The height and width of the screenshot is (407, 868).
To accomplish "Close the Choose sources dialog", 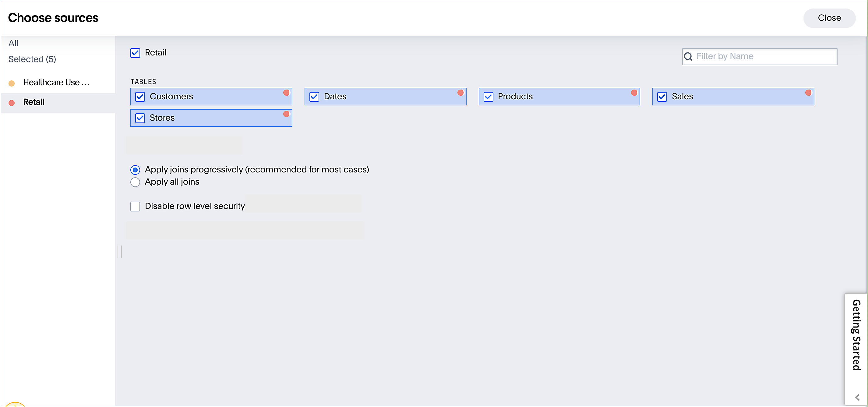I will pyautogui.click(x=829, y=18).
